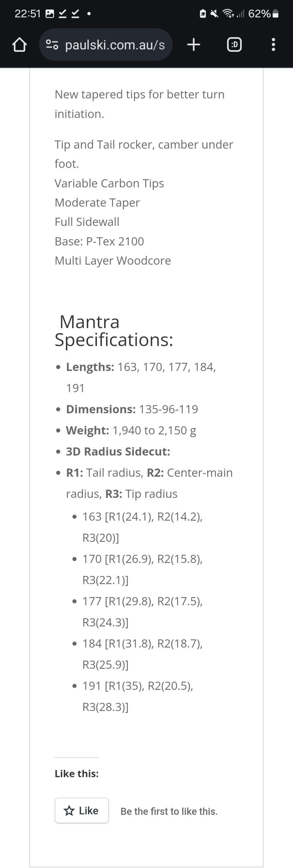Tap the 'Mantra Specifications' heading text
The height and width of the screenshot is (868, 293).
(115, 330)
